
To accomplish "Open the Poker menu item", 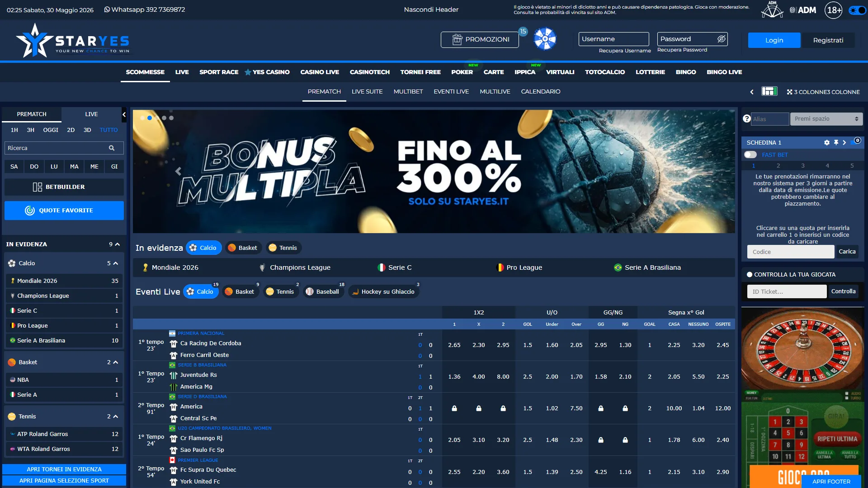I will coord(462,72).
